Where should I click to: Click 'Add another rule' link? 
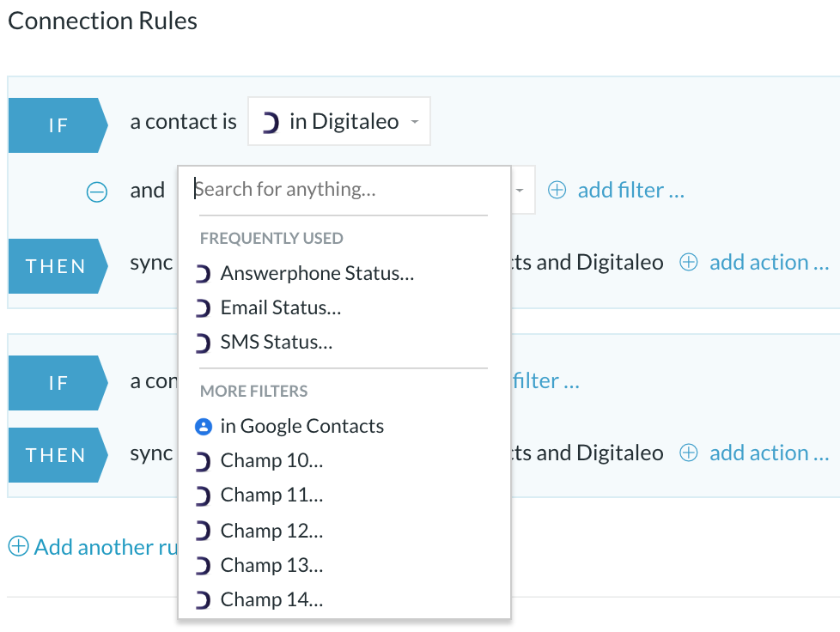click(106, 547)
